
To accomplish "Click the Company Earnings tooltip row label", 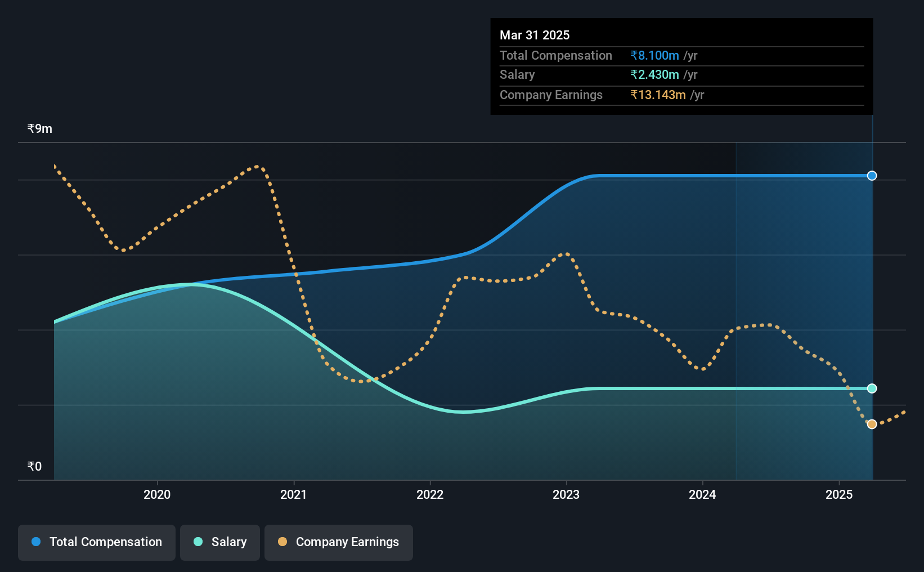I will point(551,95).
